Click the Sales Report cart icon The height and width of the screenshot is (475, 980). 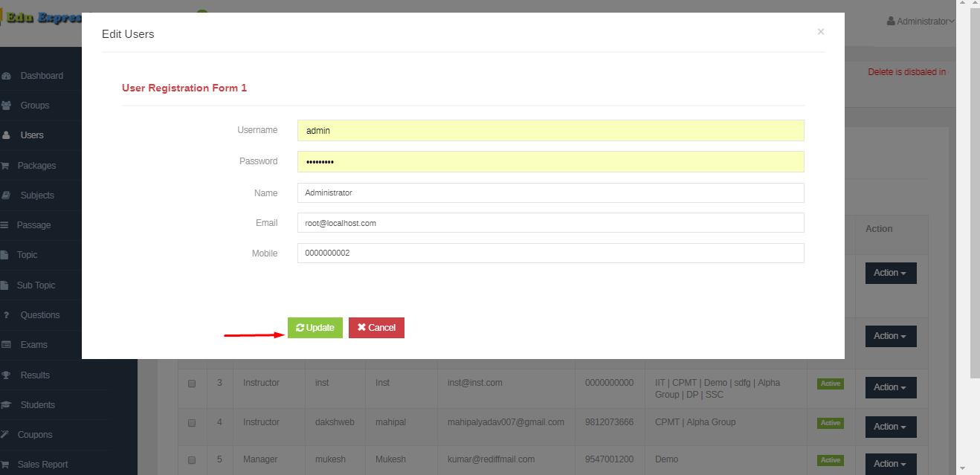tap(5, 465)
